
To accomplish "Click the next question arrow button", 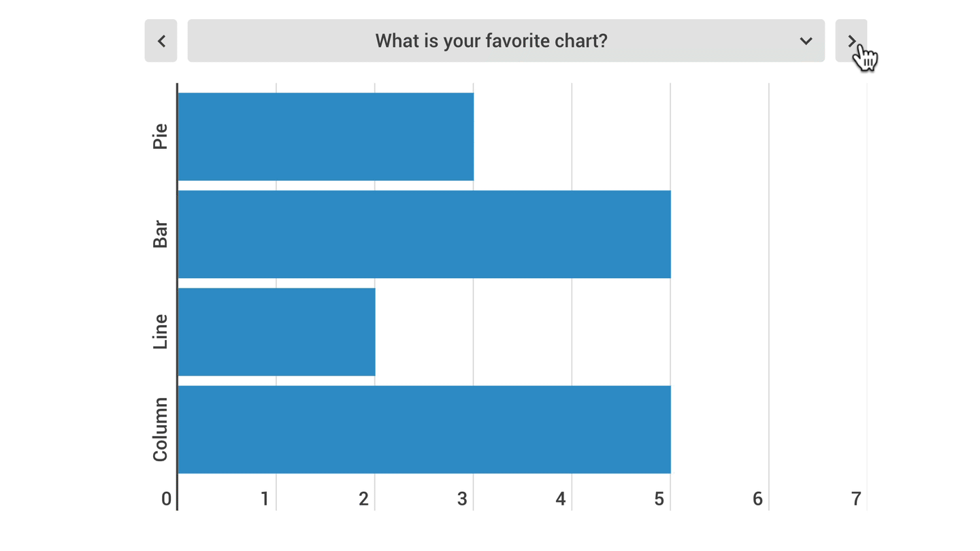I will tap(851, 41).
